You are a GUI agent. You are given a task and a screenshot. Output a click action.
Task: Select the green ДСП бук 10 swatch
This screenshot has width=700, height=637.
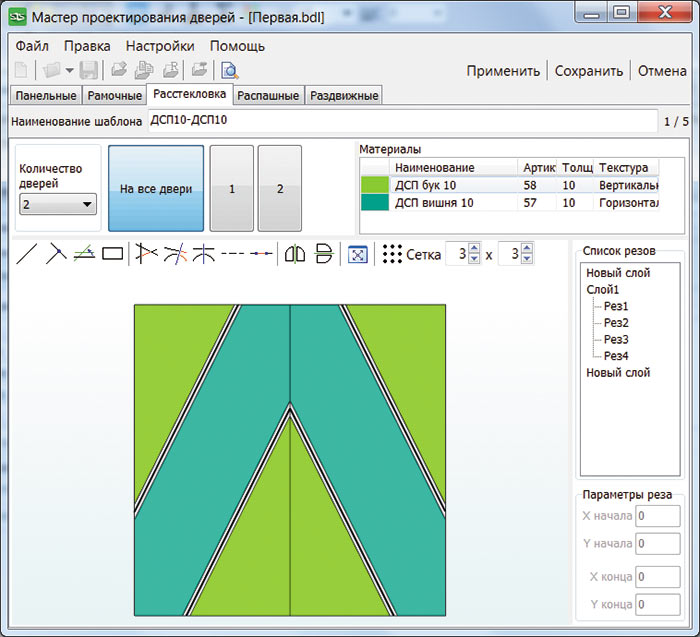[x=375, y=185]
